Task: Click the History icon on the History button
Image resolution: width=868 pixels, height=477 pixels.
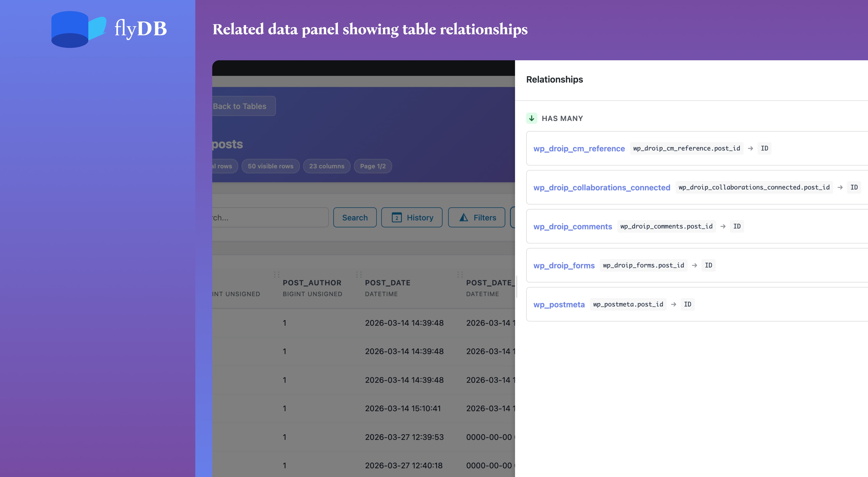Action: point(397,217)
